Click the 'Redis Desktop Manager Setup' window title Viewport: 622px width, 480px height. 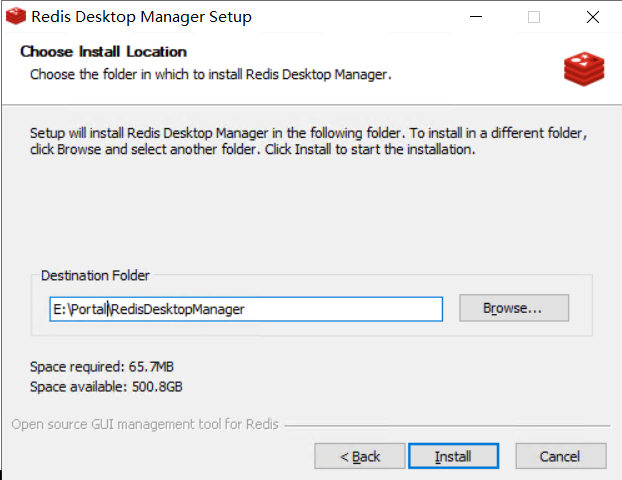[141, 17]
